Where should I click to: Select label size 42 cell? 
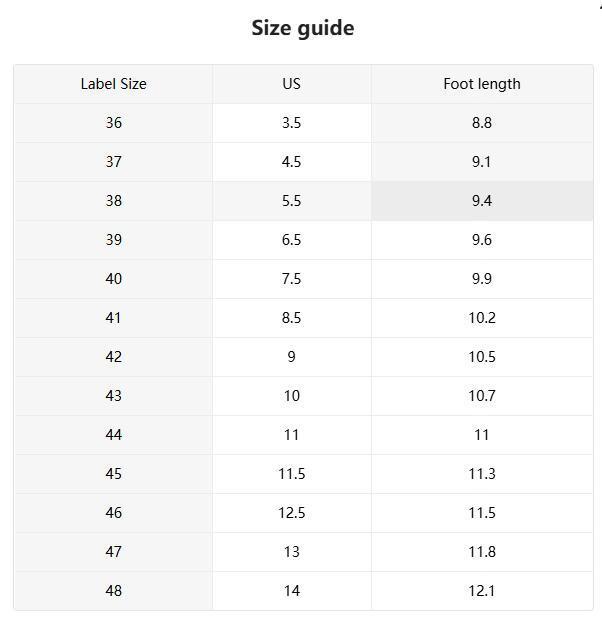(113, 357)
